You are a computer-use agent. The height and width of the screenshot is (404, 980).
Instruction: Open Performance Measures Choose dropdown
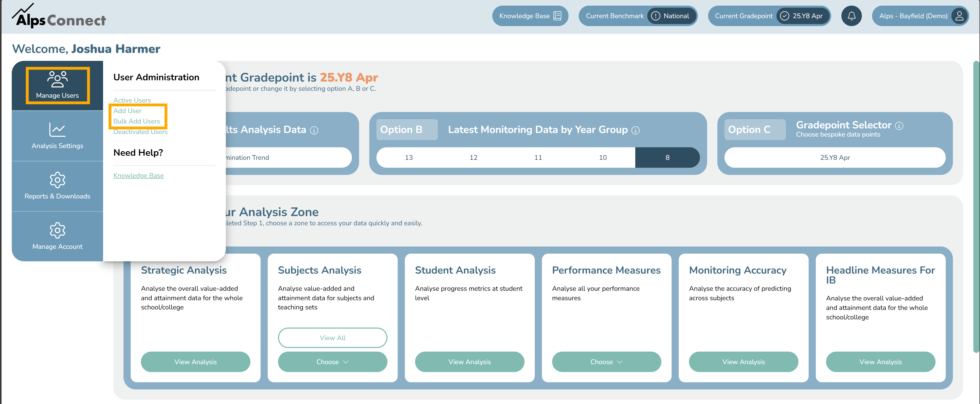(x=606, y=362)
